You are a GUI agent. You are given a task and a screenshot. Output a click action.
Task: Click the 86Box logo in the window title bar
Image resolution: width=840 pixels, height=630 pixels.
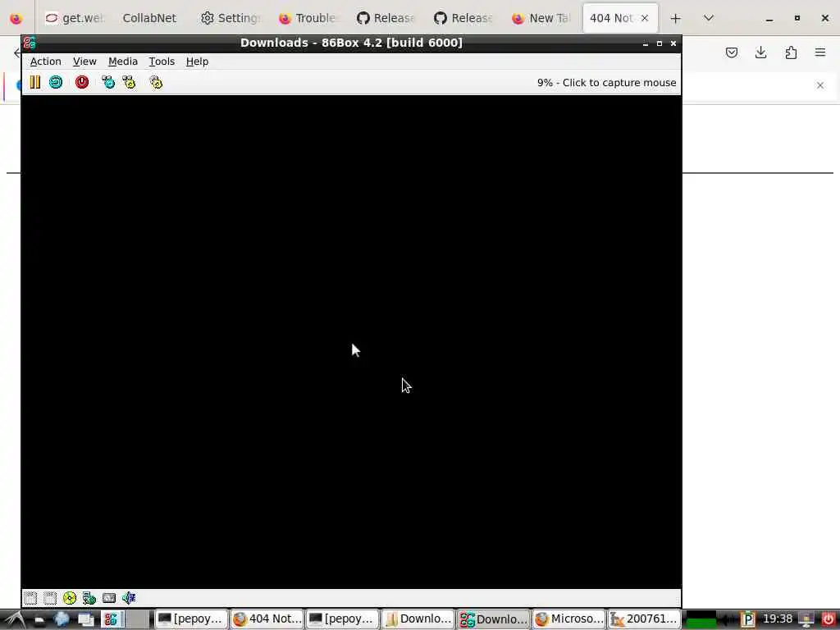tap(30, 43)
